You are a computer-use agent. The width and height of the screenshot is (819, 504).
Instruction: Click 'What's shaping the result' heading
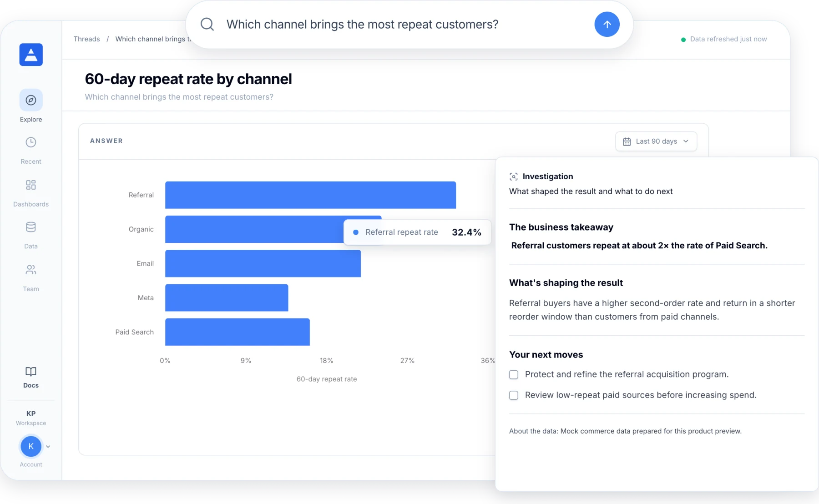[x=566, y=283]
